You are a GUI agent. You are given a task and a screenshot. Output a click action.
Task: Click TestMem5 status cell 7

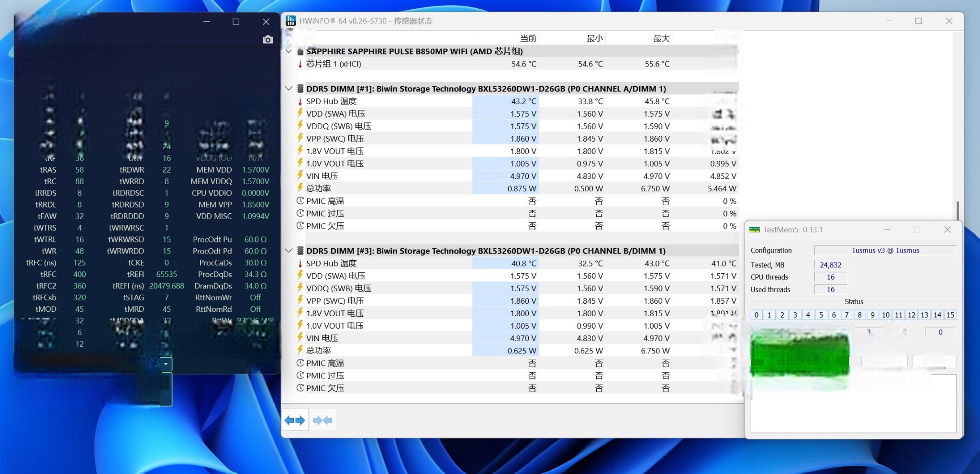[x=847, y=315]
